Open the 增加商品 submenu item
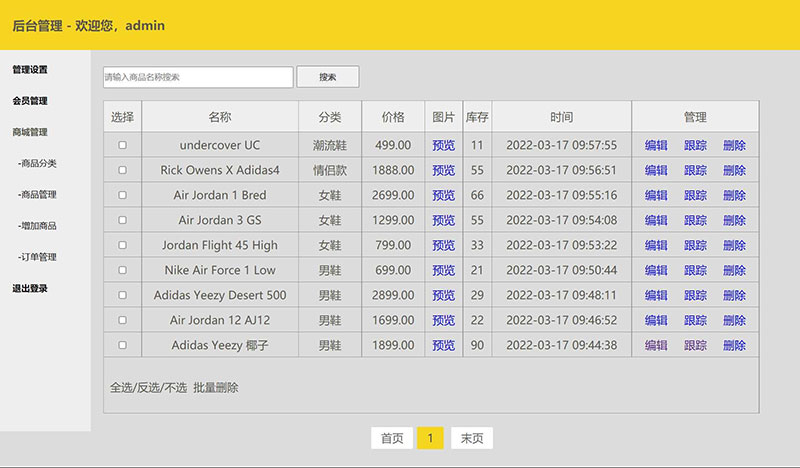800x468 pixels. tap(38, 226)
